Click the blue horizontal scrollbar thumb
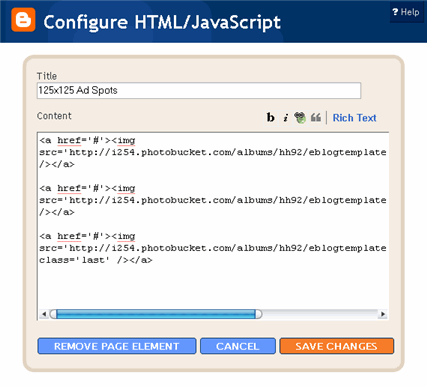This screenshot has height=387, width=427. (156, 314)
